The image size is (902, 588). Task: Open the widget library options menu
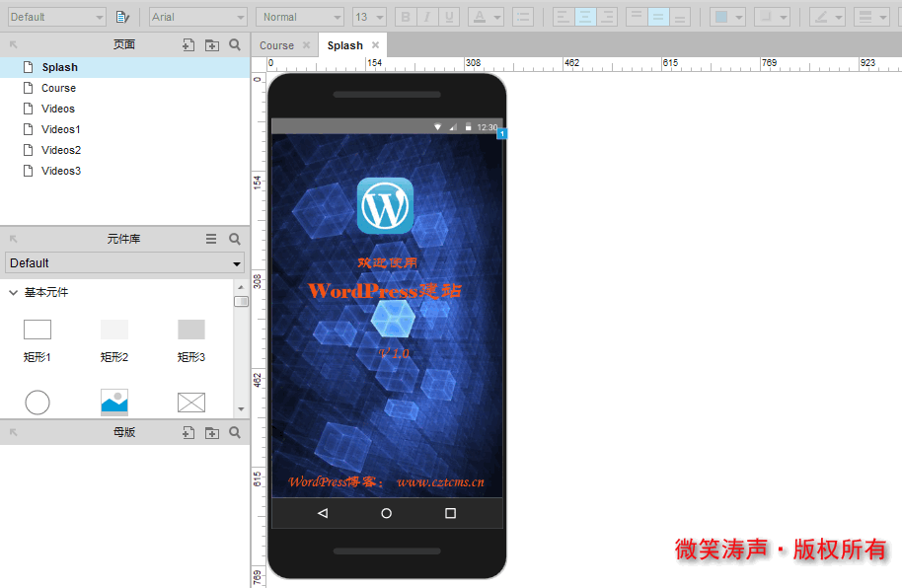211,239
